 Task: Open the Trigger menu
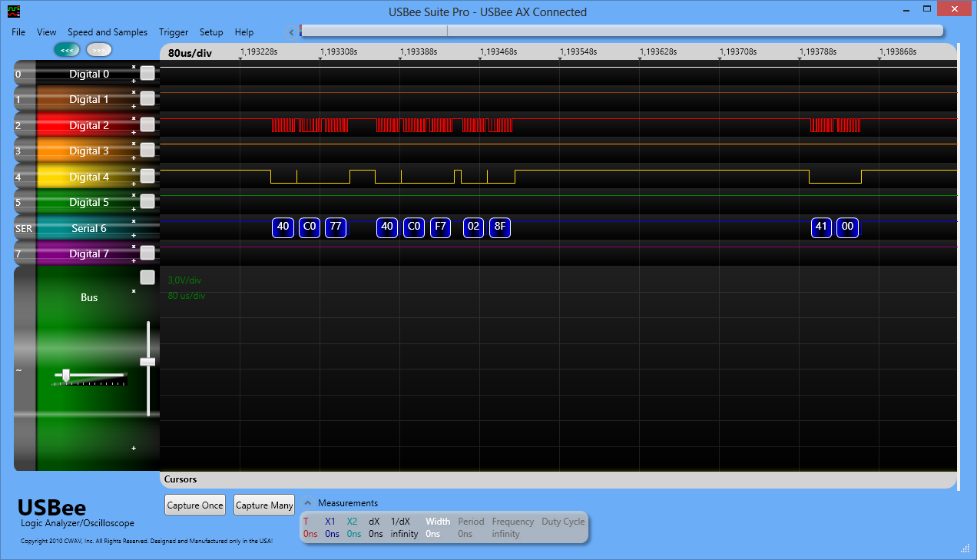point(174,32)
